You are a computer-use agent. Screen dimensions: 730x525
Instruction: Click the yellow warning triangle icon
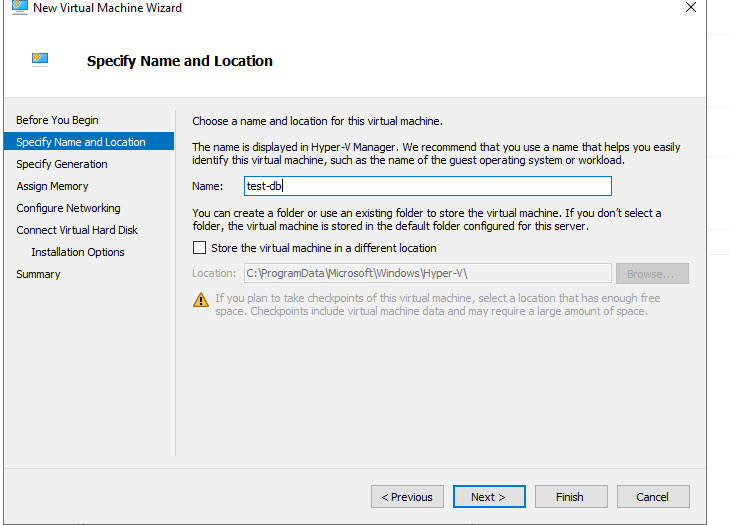pos(200,300)
